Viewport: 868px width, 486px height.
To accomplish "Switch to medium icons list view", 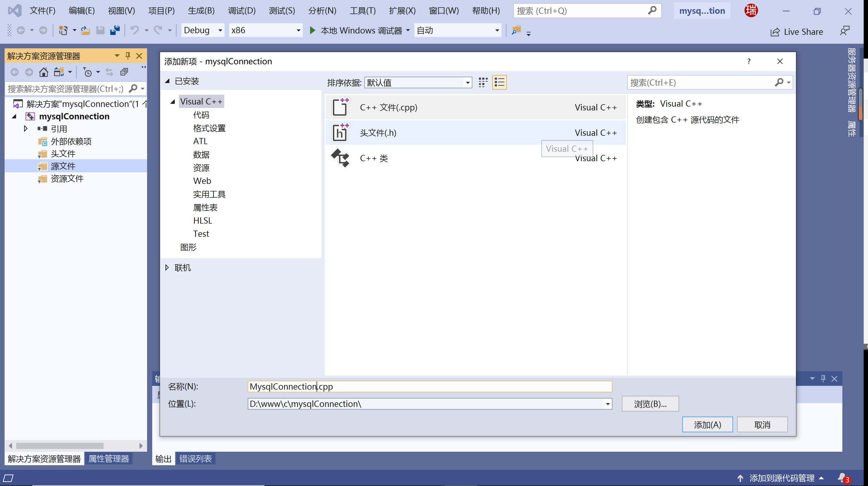I will 499,83.
